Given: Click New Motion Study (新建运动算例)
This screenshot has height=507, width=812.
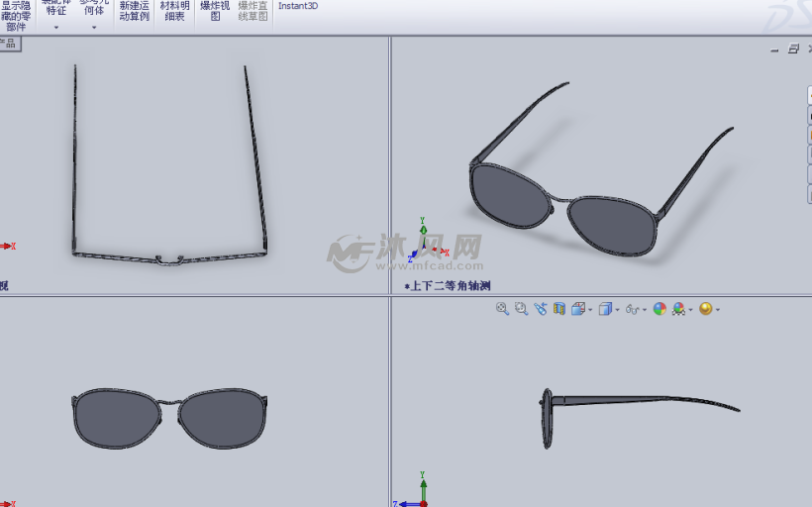Looking at the screenshot, I should (x=134, y=11).
